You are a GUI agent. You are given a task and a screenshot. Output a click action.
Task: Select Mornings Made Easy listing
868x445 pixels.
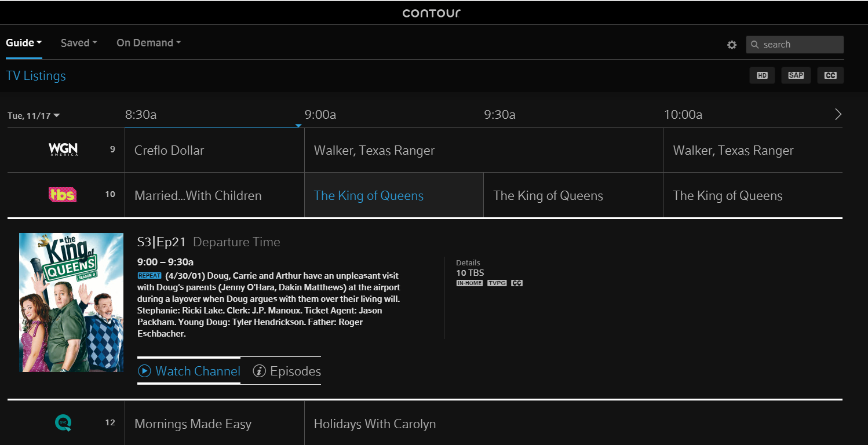(214, 424)
